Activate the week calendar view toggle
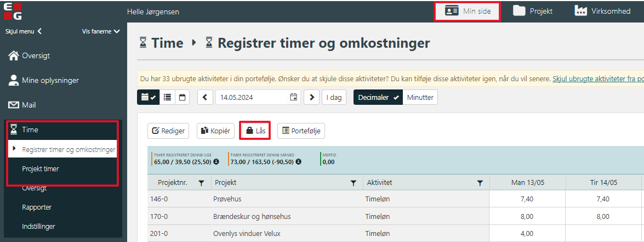The image size is (644, 242). pyautogui.click(x=148, y=97)
